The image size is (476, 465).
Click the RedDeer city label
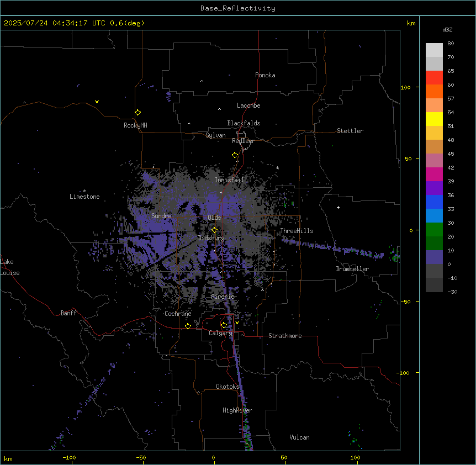coord(243,141)
